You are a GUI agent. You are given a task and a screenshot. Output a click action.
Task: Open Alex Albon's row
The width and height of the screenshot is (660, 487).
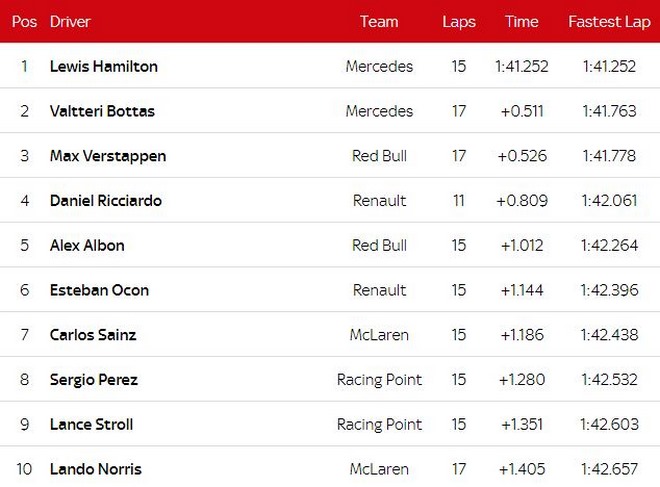click(x=330, y=245)
